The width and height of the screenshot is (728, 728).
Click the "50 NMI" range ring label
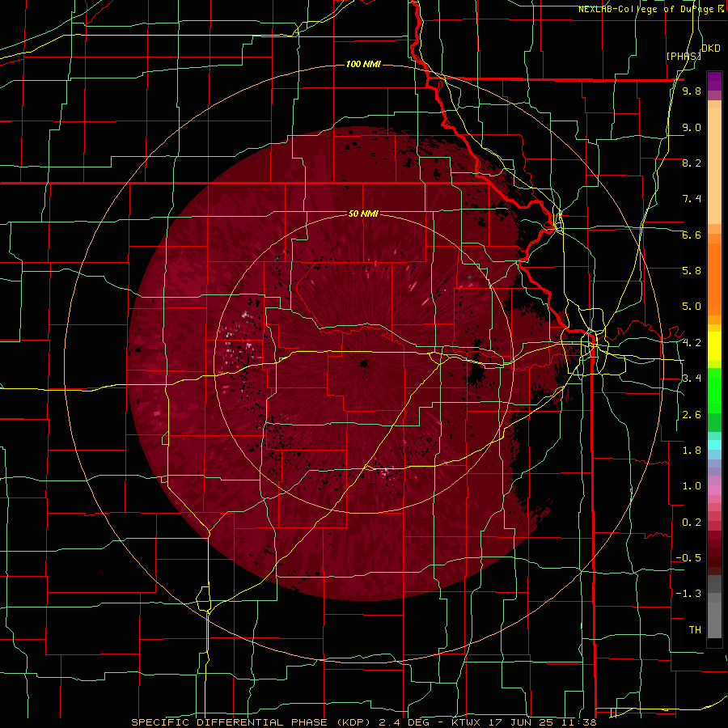pyautogui.click(x=363, y=214)
